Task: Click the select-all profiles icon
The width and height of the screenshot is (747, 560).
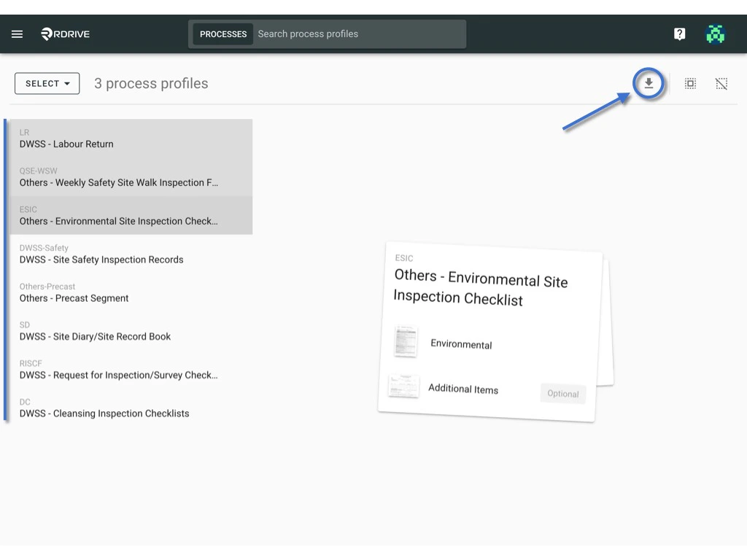Action: [690, 83]
